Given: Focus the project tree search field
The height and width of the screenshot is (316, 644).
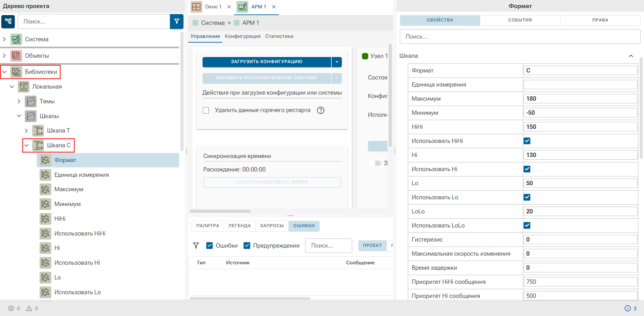Looking at the screenshot, I should point(94,21).
